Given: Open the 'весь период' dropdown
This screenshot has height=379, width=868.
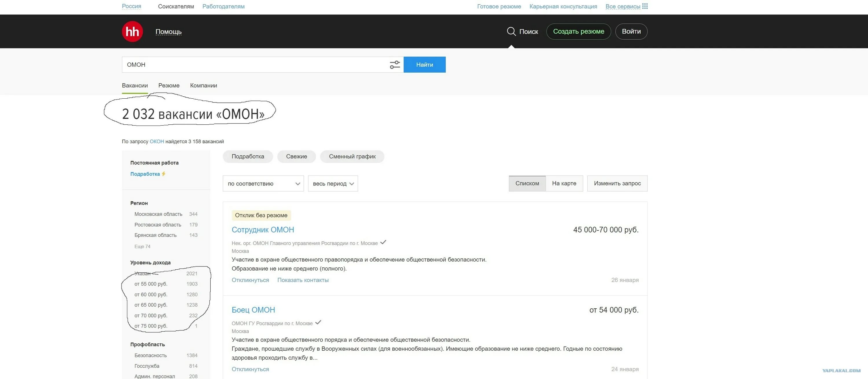Looking at the screenshot, I should click(333, 184).
